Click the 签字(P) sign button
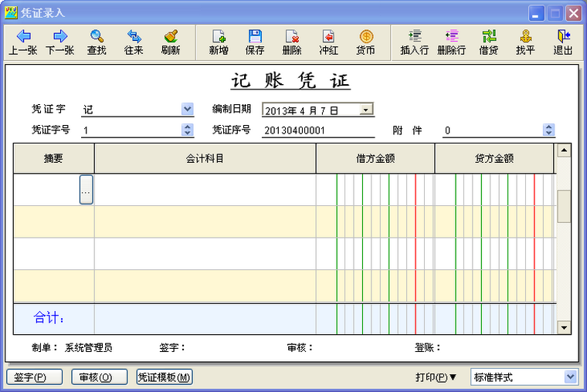This screenshot has width=587, height=392. click(x=35, y=377)
